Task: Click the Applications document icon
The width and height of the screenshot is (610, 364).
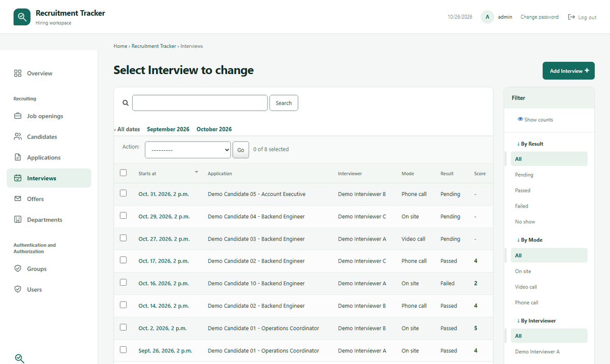Action: point(18,157)
